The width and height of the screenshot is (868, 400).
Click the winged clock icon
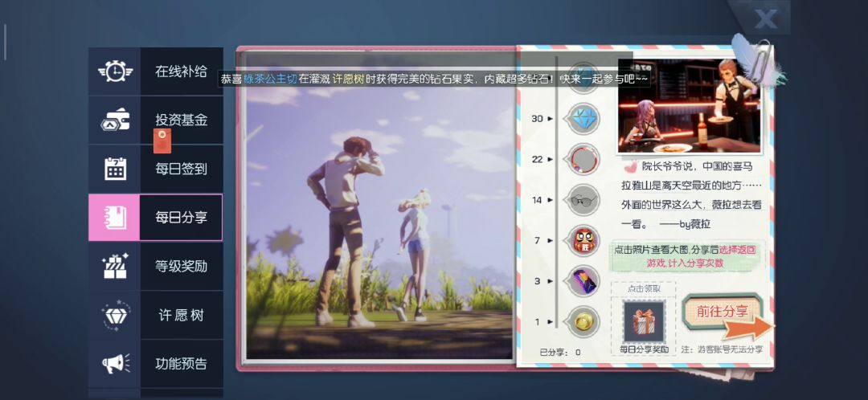point(115,71)
